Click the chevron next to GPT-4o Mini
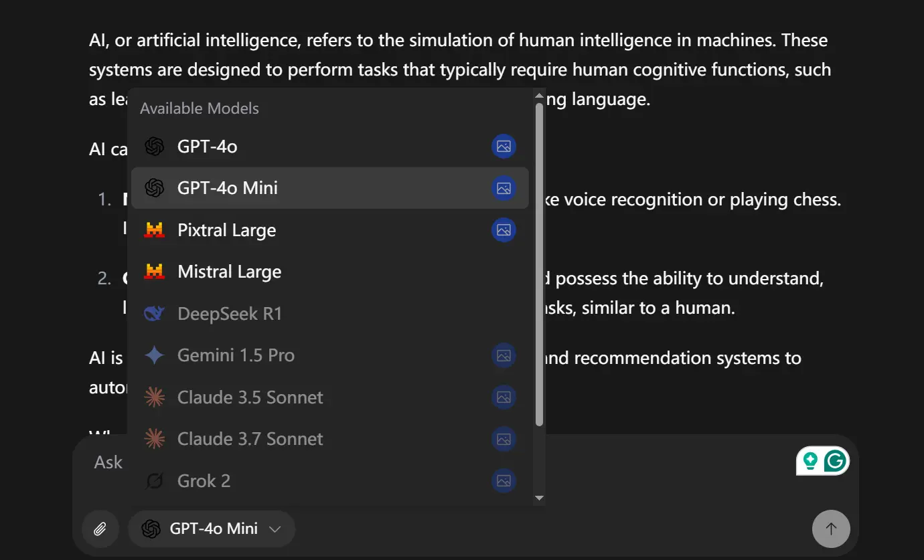 (x=274, y=529)
